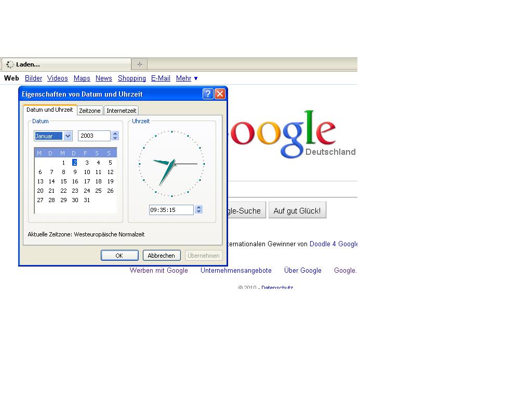The height and width of the screenshot is (399, 532).
Task: Pick day 31 in the calendar
Action: 87,200
